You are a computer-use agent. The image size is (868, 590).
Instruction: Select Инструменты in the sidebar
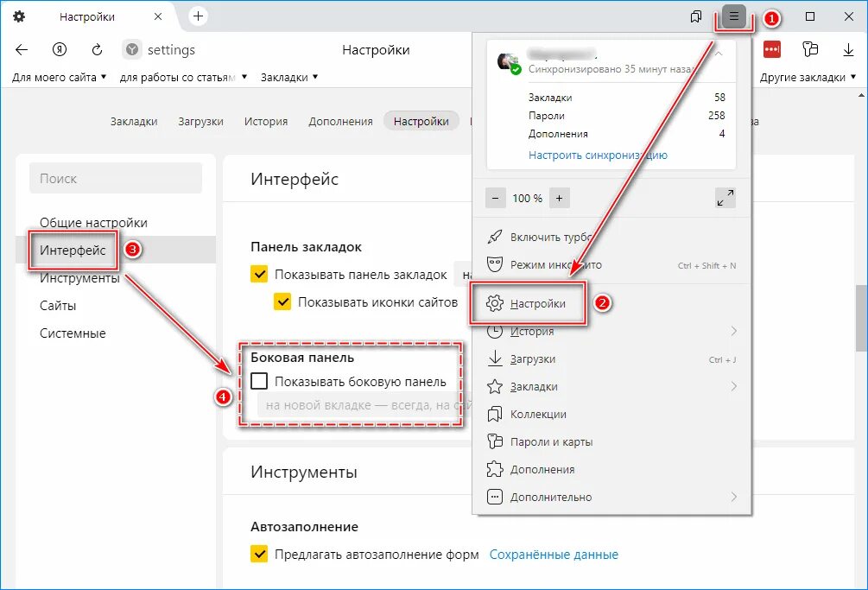tap(79, 278)
